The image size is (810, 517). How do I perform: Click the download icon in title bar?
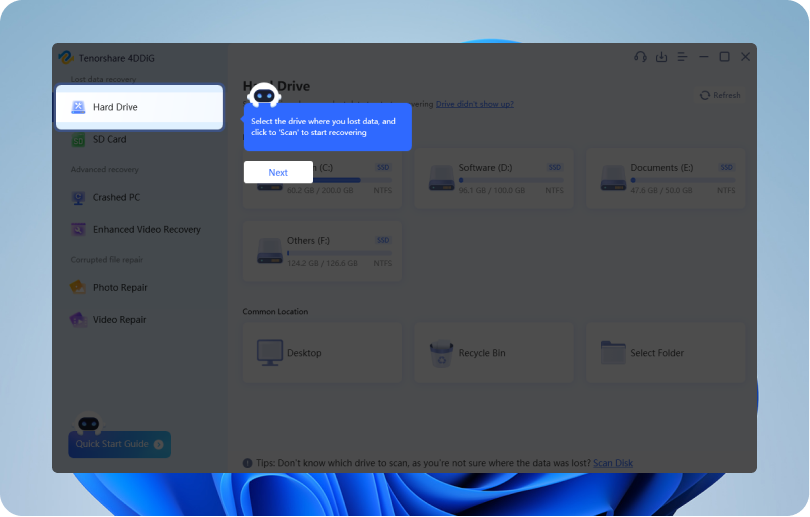(661, 57)
